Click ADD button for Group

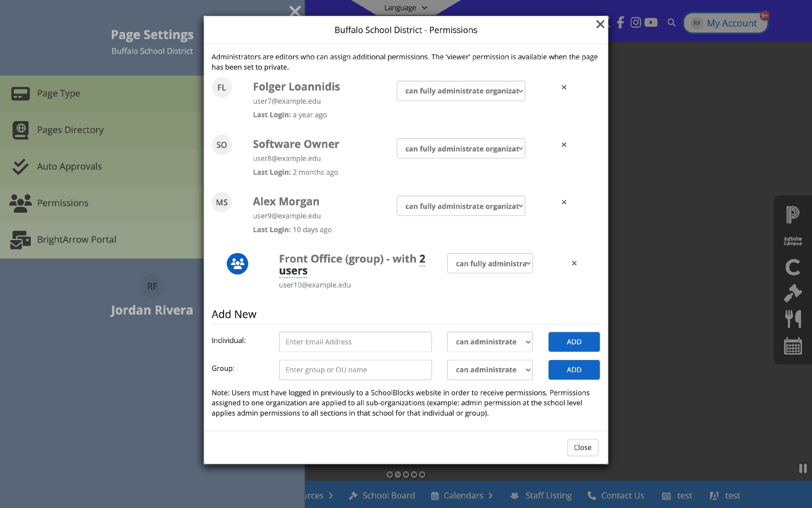coord(574,370)
